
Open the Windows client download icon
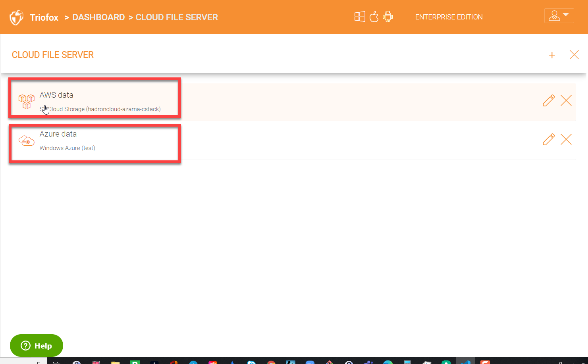coord(360,17)
